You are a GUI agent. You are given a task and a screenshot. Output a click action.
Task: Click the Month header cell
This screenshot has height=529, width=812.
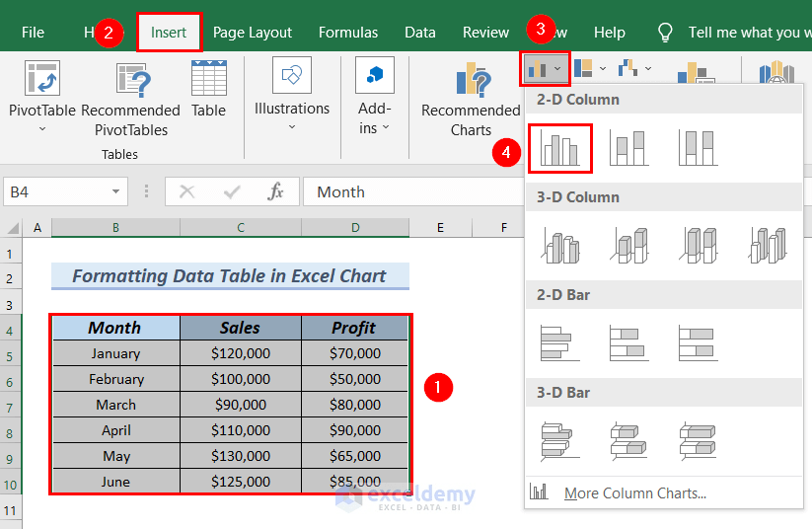click(115, 328)
